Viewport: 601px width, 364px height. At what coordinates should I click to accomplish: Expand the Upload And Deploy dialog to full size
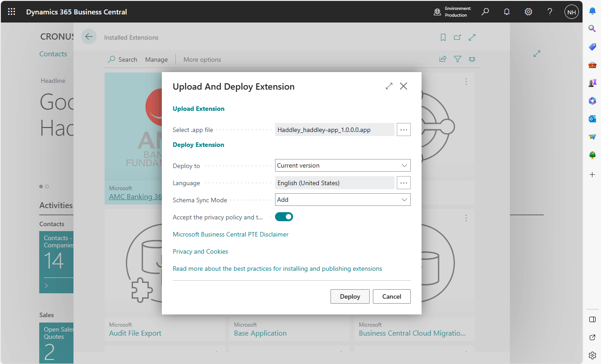pos(389,86)
